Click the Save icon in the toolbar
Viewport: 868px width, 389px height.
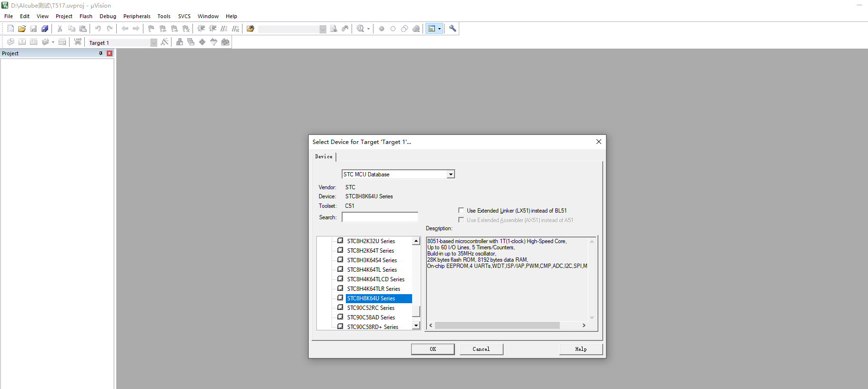click(x=33, y=29)
